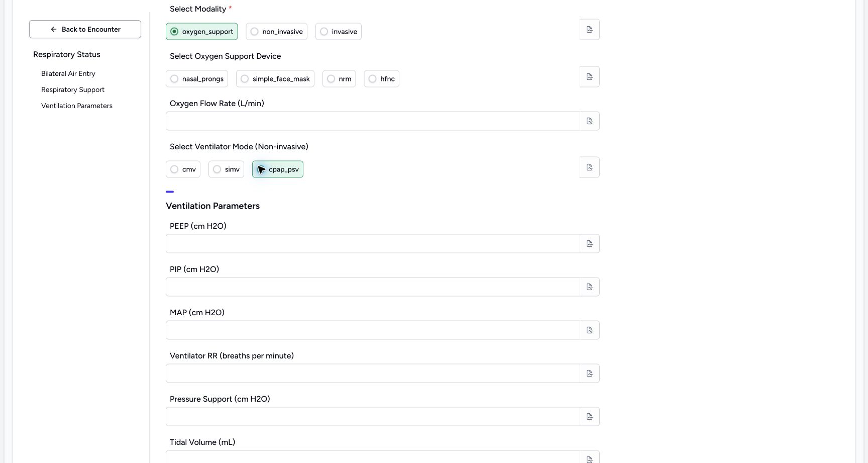Focus the Pressure Support input field
The height and width of the screenshot is (463, 868).
(x=373, y=417)
